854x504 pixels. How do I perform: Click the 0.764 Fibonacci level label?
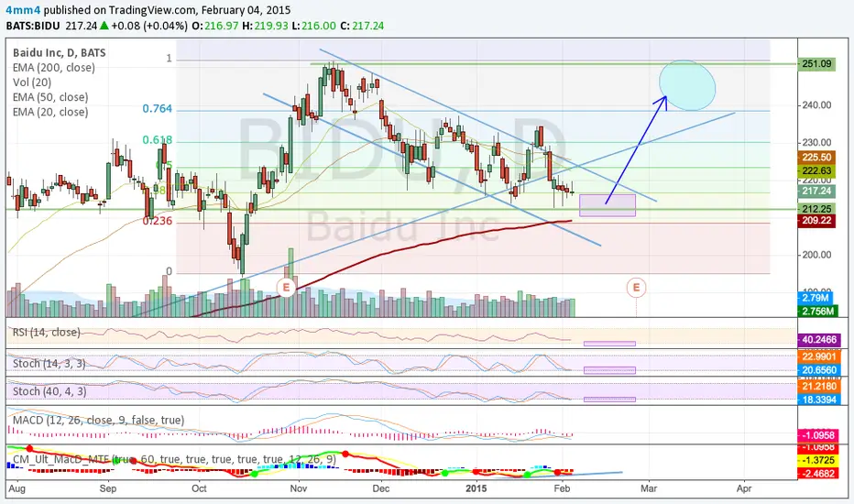pyautogui.click(x=158, y=108)
